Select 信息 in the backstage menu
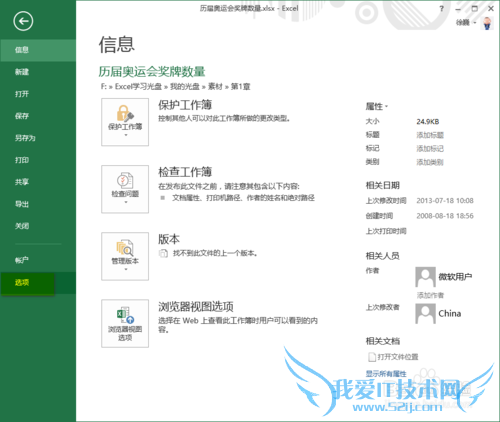This screenshot has width=500, height=422. click(38, 50)
